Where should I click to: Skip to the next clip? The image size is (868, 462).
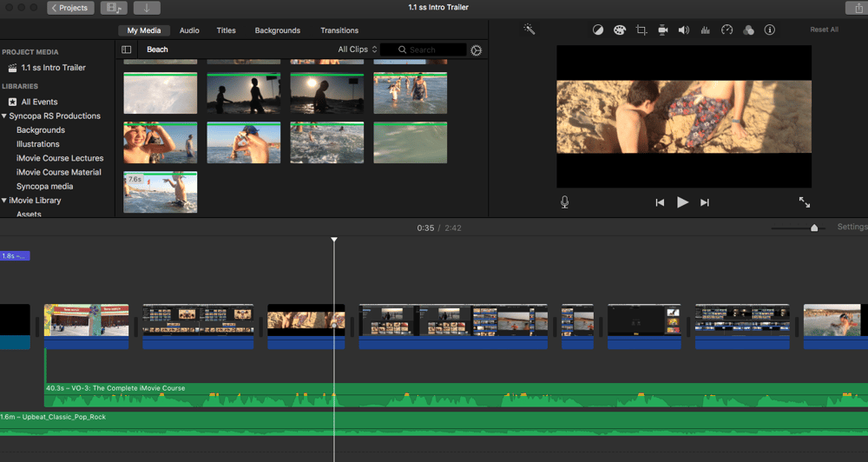[x=705, y=202]
